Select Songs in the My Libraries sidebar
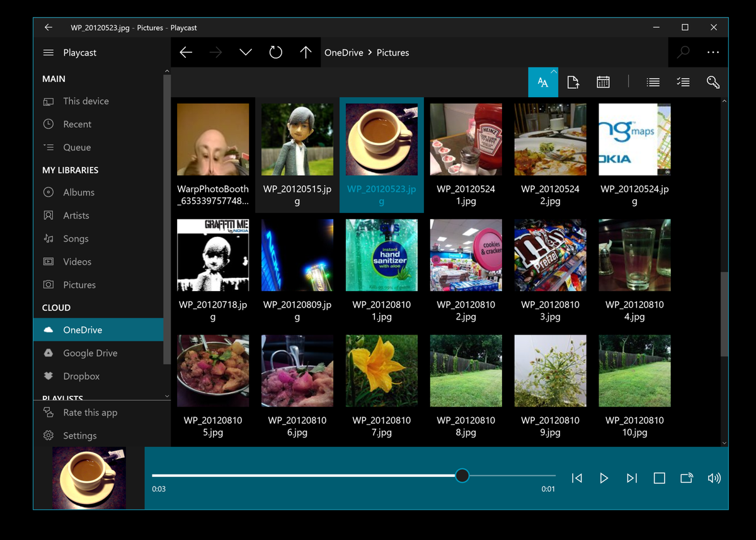This screenshot has width=756, height=540. (77, 238)
